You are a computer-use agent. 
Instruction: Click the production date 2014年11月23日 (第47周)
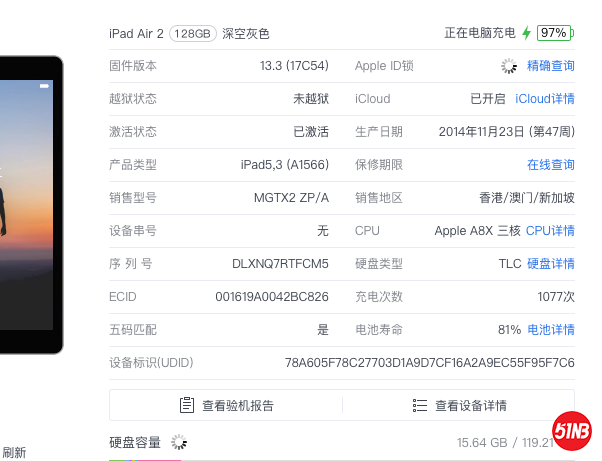(x=507, y=132)
